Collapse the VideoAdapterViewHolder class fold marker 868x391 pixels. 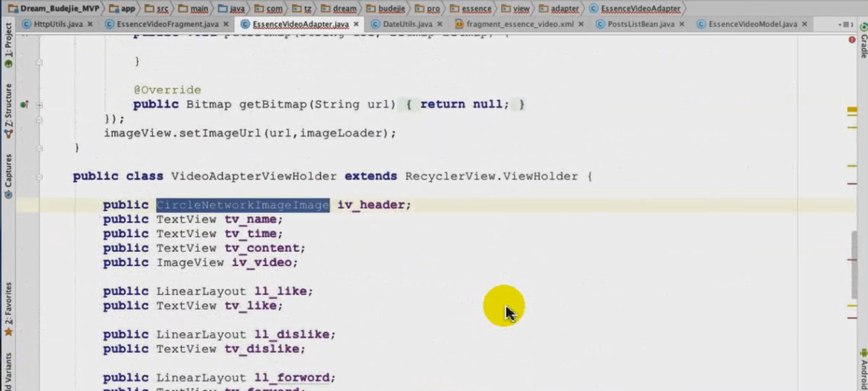[x=39, y=176]
